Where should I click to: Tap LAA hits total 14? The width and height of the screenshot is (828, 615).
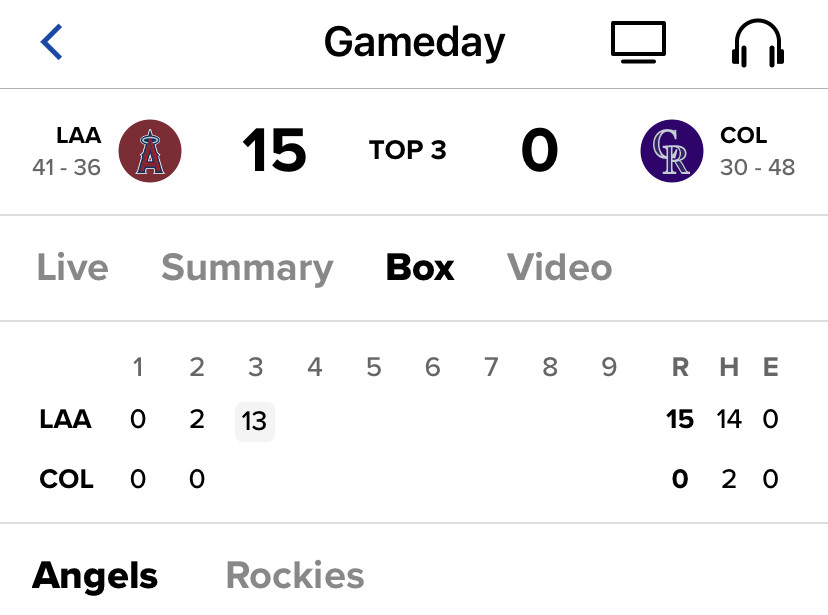point(729,420)
